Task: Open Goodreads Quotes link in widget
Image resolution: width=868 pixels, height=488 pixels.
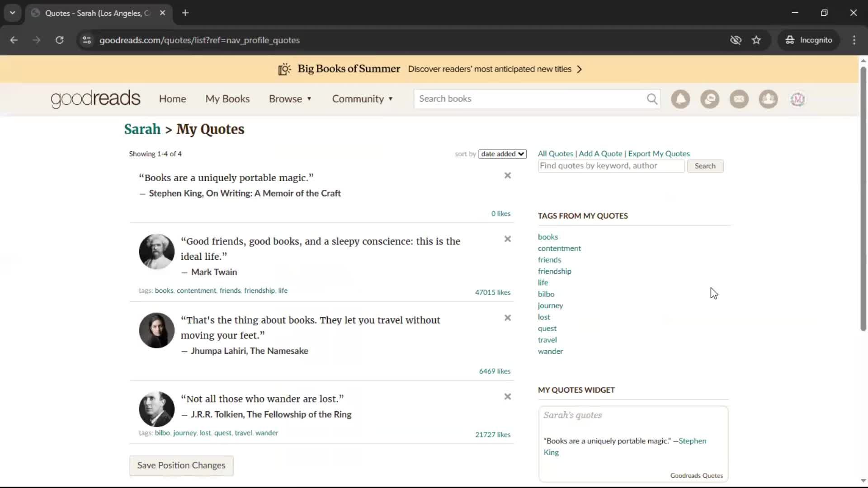Action: point(696,476)
